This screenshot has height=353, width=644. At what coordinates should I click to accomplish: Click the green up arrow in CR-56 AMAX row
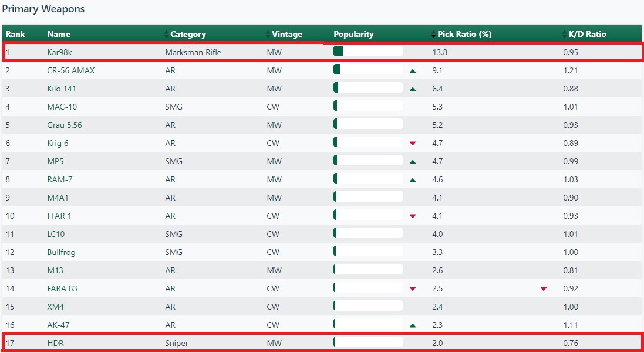412,71
